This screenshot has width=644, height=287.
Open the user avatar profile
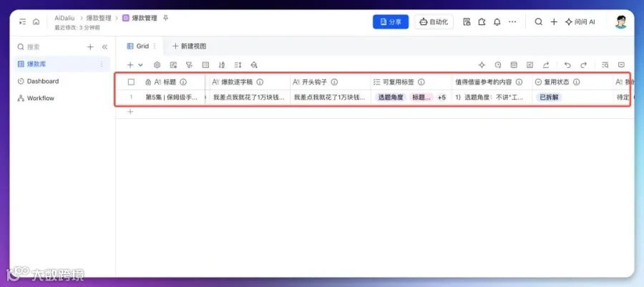(x=621, y=22)
